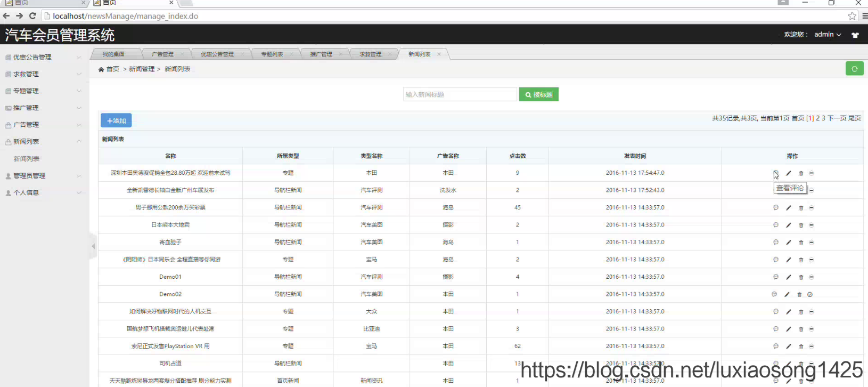This screenshot has width=868, height=387.
Task: View comments for Demo01 row
Action: click(776, 277)
